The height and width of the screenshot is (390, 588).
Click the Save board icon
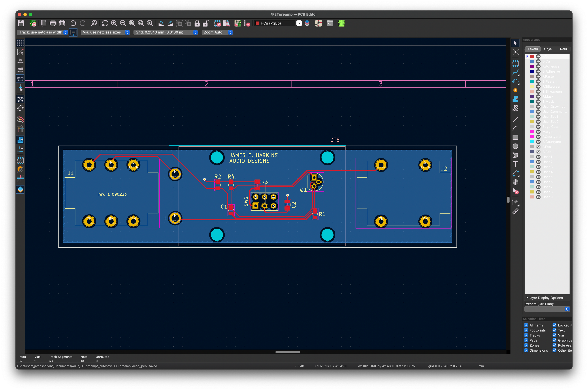pos(21,23)
